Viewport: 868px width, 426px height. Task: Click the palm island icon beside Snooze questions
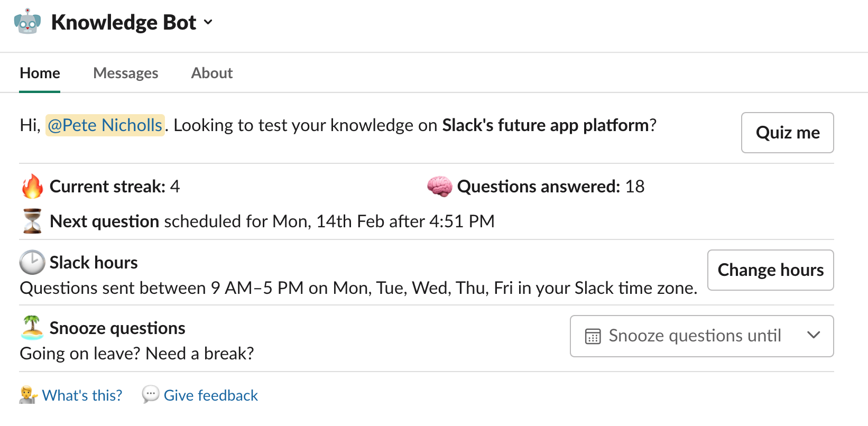pyautogui.click(x=32, y=328)
